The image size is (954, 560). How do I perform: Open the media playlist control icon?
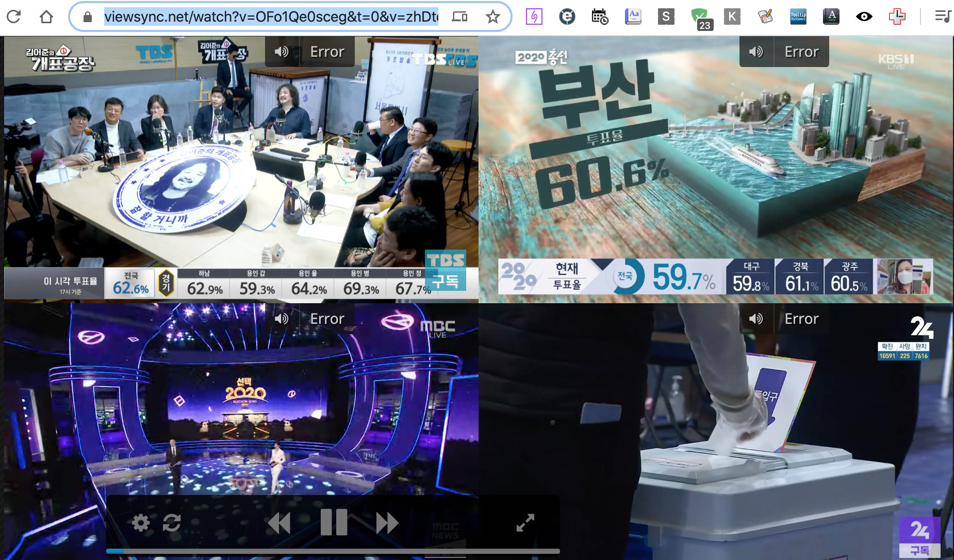[x=943, y=17]
